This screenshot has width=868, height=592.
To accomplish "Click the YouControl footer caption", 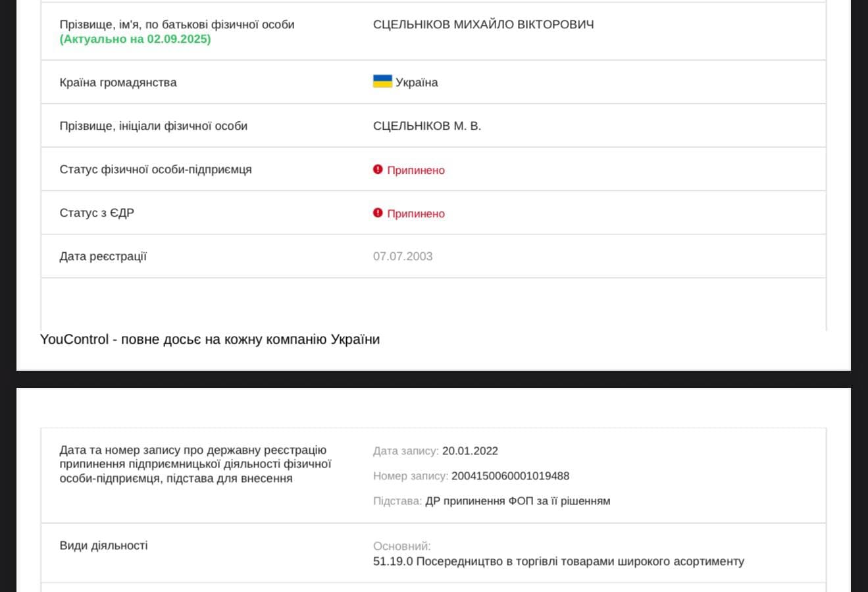I will (210, 339).
